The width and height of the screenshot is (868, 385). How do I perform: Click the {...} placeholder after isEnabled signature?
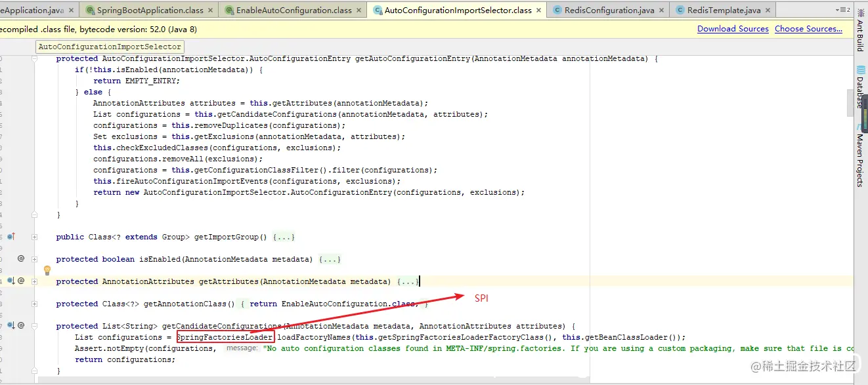tap(330, 259)
